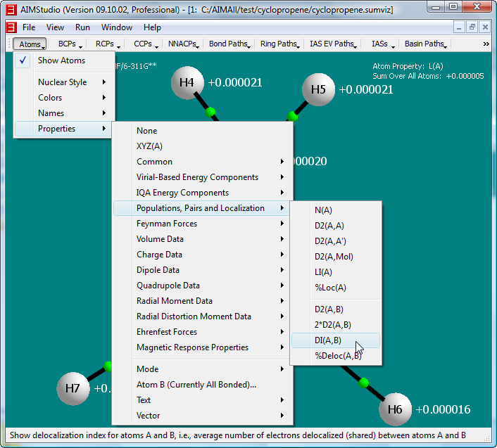Click the H6 atom sphere
This screenshot has width=497, height=448.
(x=395, y=409)
